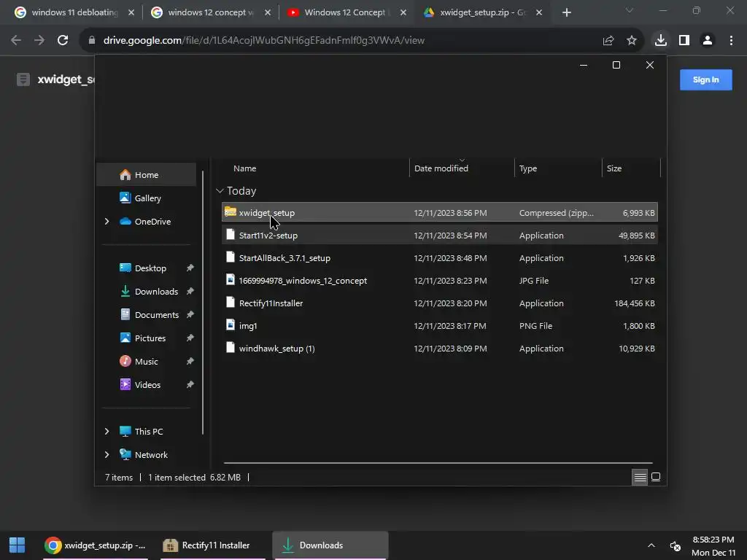
Task: Click the navigation pane vertical scrollbar
Action: point(203,303)
